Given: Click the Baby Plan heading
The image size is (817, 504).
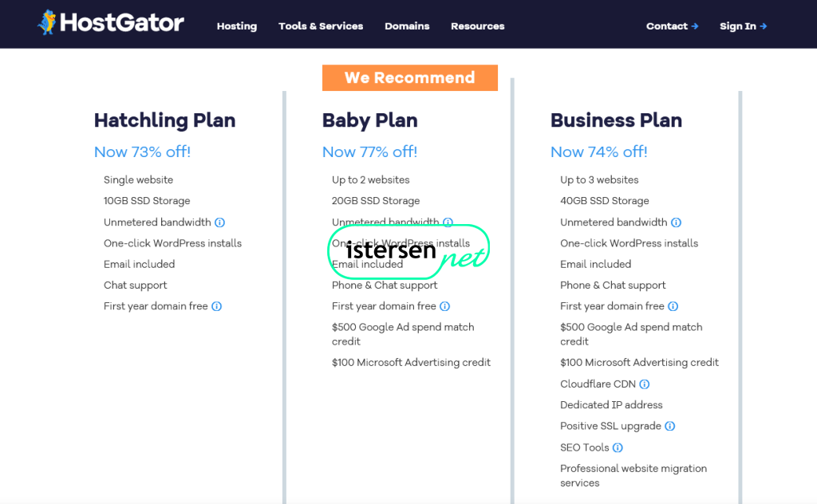Looking at the screenshot, I should click(x=370, y=120).
